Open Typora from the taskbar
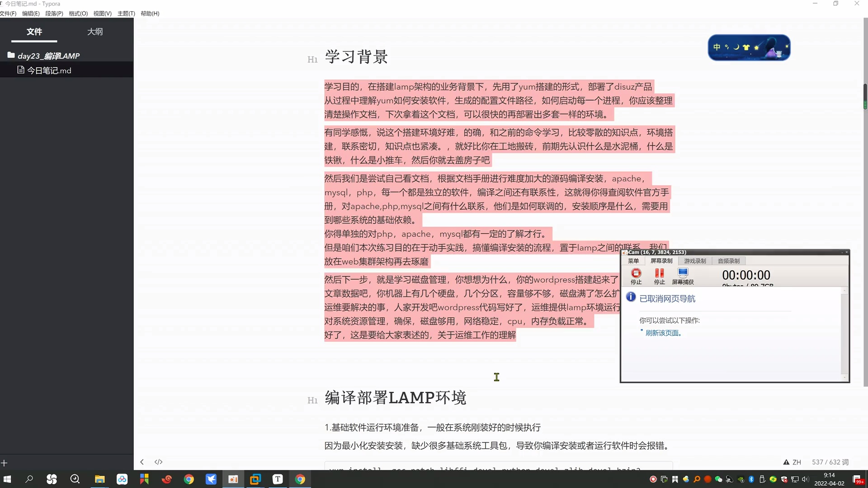Screen dimensions: 868x488 tap(277, 479)
